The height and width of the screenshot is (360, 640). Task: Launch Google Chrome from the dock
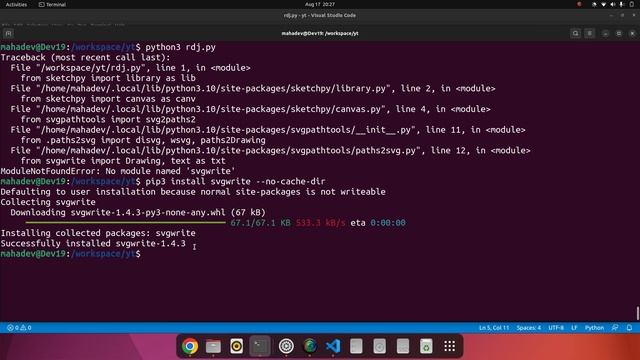pos(190,346)
